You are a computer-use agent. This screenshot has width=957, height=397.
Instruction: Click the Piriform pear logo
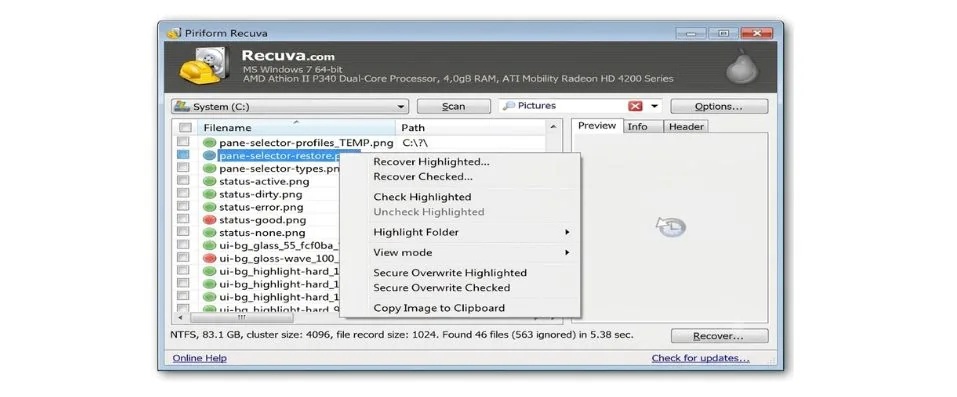tap(742, 66)
